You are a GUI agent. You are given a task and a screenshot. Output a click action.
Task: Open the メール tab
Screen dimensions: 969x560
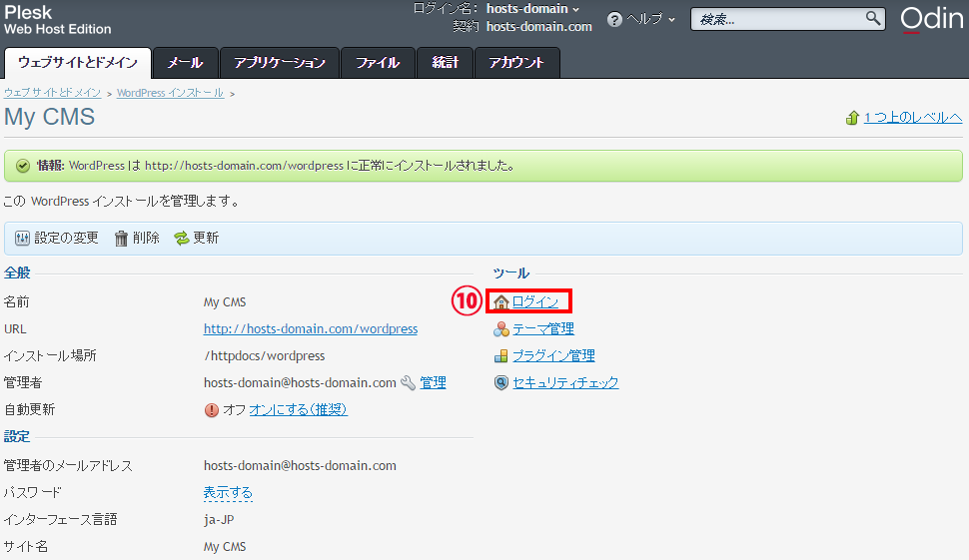tap(186, 62)
